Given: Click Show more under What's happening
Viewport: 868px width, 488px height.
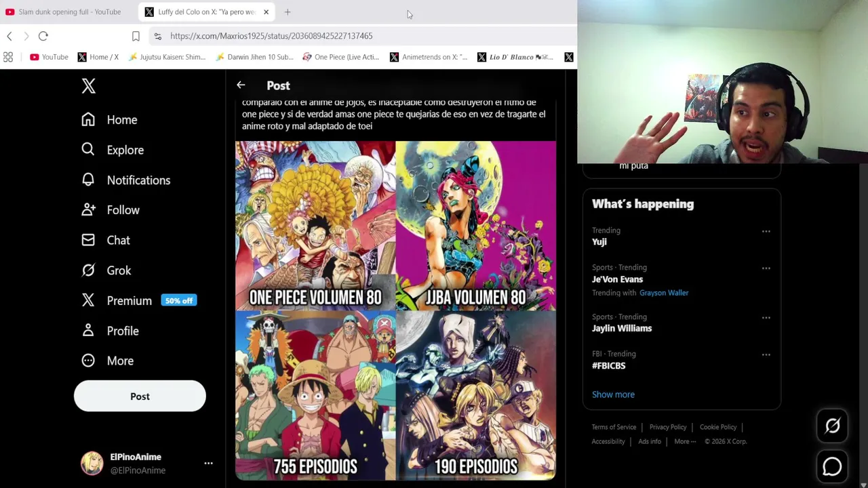Looking at the screenshot, I should 613,394.
